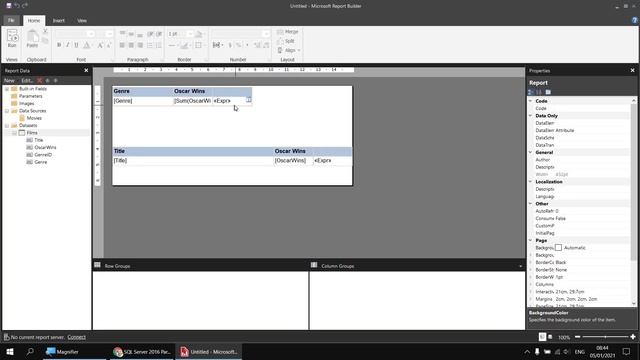
Task: Click the Cut scissors icon
Action: point(45,31)
